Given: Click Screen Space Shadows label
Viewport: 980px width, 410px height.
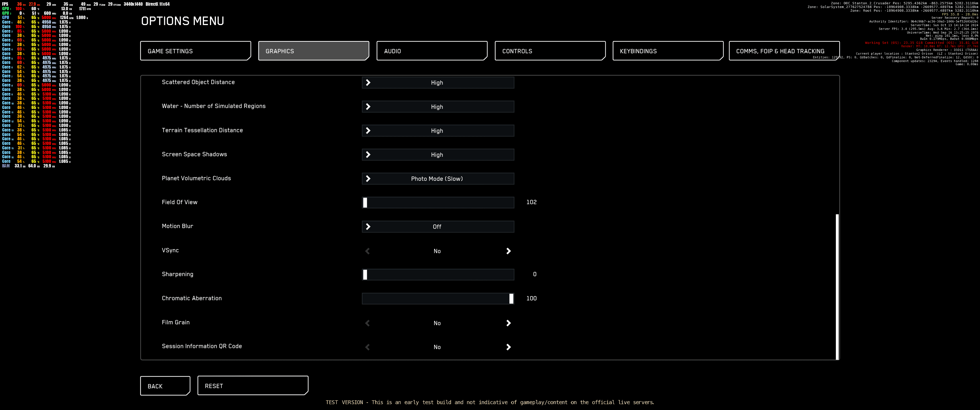Looking at the screenshot, I should (194, 154).
